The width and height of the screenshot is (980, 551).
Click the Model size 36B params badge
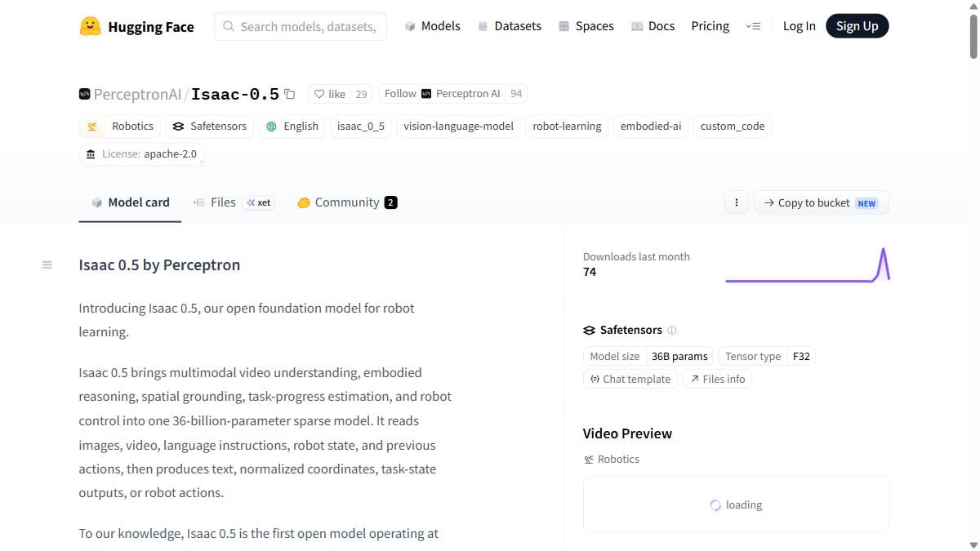click(x=648, y=356)
